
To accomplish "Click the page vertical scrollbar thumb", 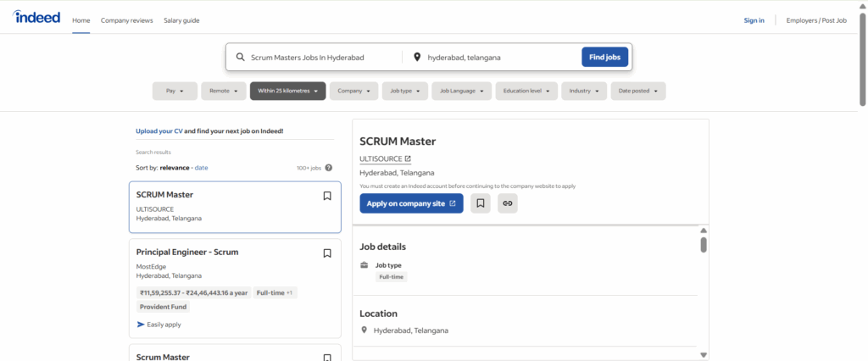I will coord(862,58).
